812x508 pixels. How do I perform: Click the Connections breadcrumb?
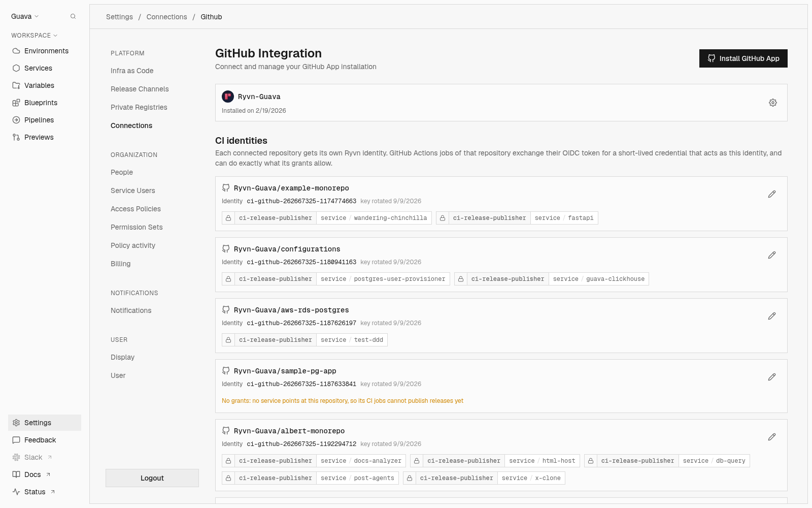(x=166, y=17)
